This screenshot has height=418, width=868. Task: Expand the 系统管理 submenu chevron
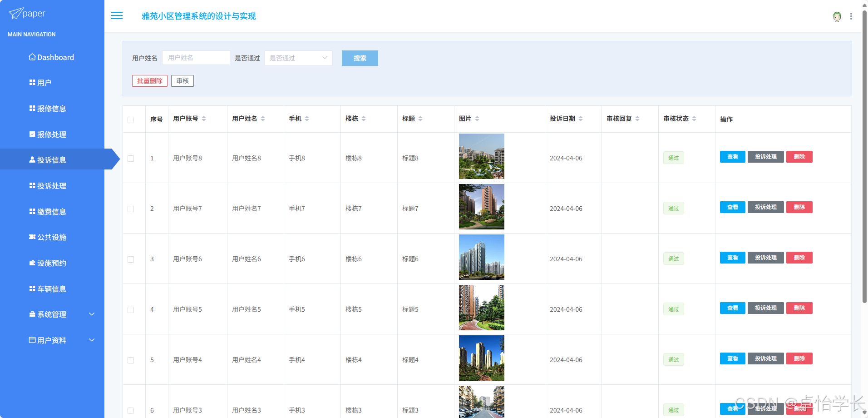tap(92, 314)
